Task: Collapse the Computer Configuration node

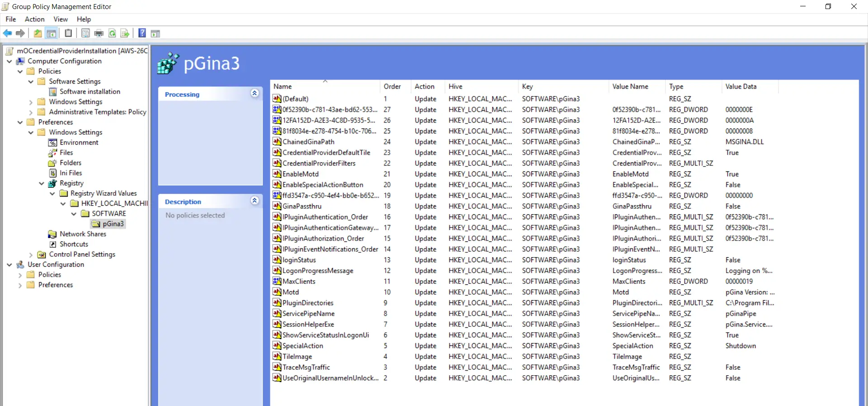Action: (x=9, y=61)
